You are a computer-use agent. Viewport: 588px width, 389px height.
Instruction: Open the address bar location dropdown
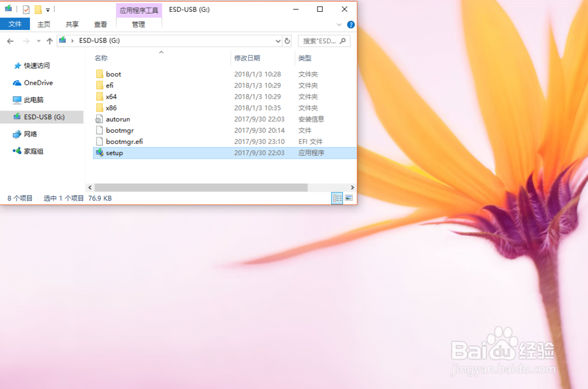coord(277,41)
